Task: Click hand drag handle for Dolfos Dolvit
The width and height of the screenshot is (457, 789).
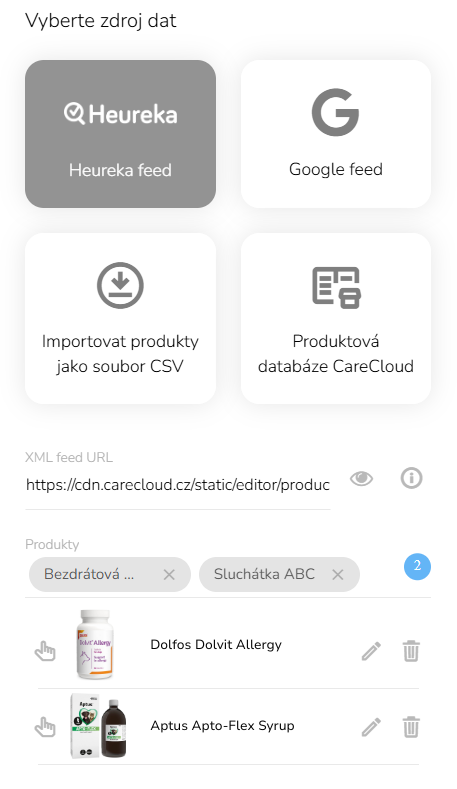Action: pos(45,651)
